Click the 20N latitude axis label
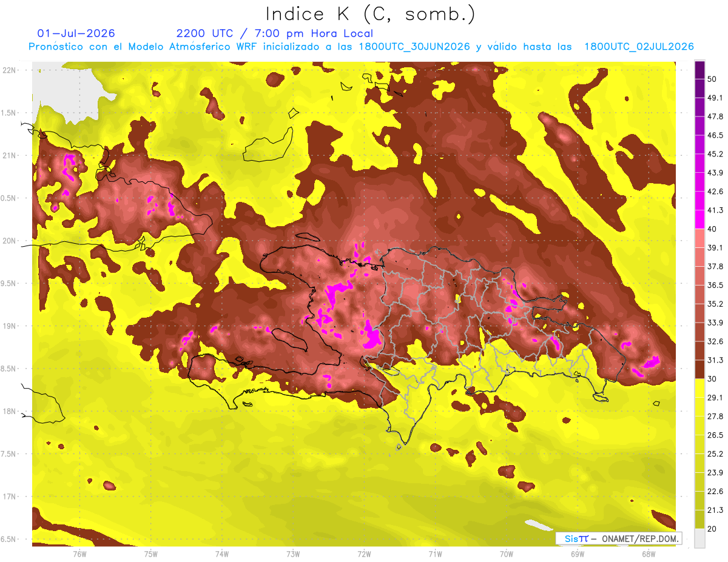This screenshot has width=728, height=562. click(x=9, y=241)
